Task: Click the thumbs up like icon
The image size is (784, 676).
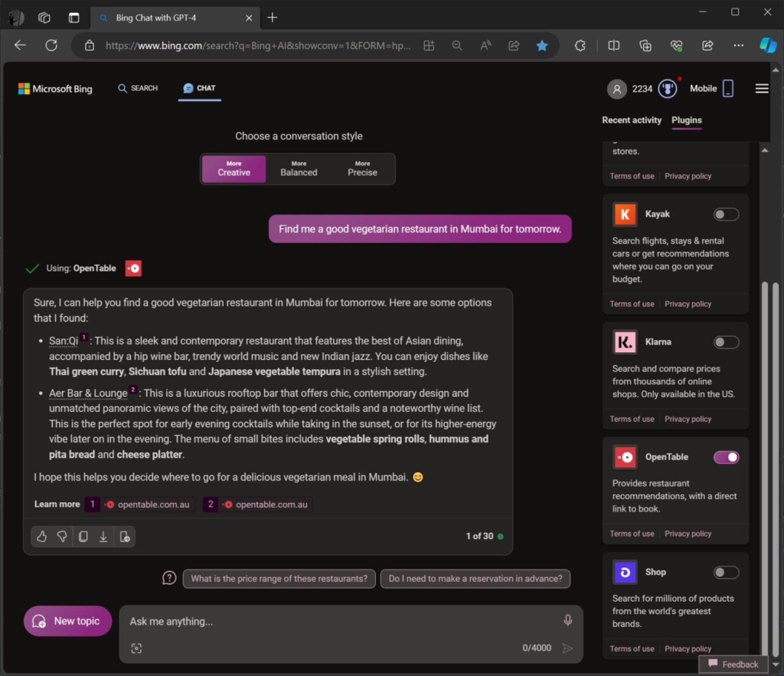Action: click(42, 537)
